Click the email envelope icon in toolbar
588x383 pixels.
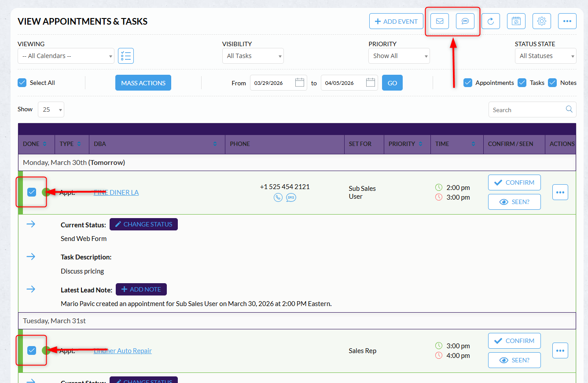(x=439, y=21)
